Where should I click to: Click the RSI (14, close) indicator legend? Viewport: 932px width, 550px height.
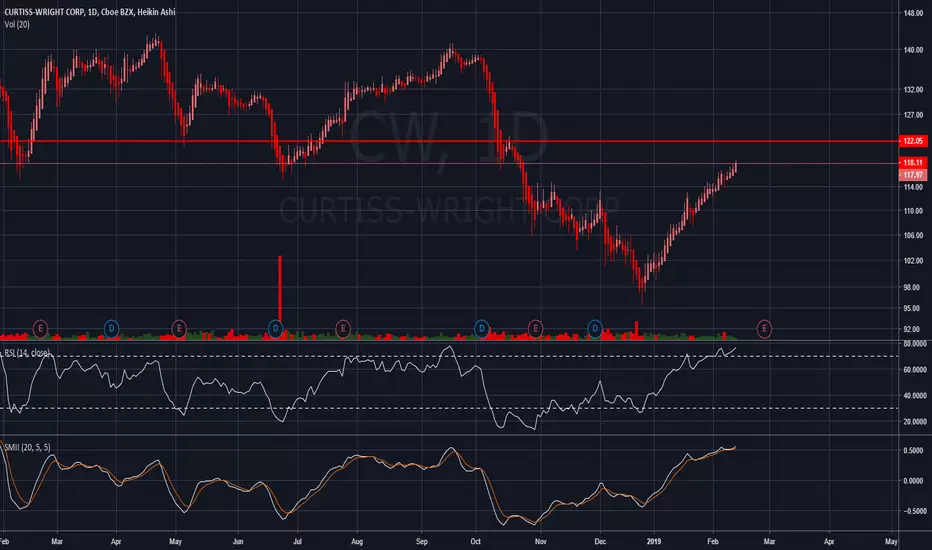[x=27, y=353]
